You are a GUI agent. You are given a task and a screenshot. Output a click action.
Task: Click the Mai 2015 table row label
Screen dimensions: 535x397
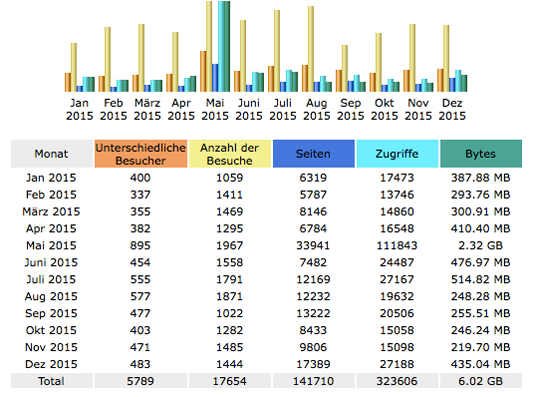coord(51,246)
